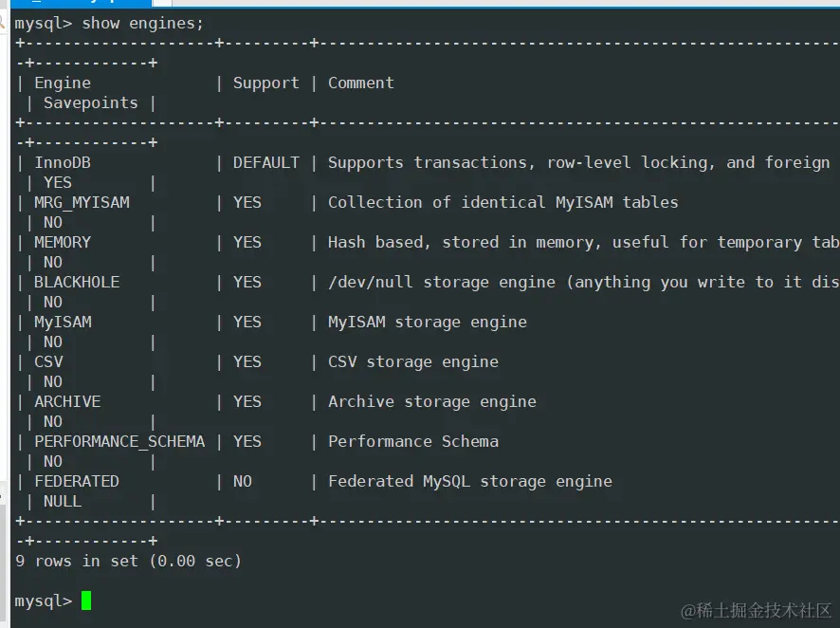Click the FEDERATED engine name
The image size is (840, 628).
click(77, 481)
